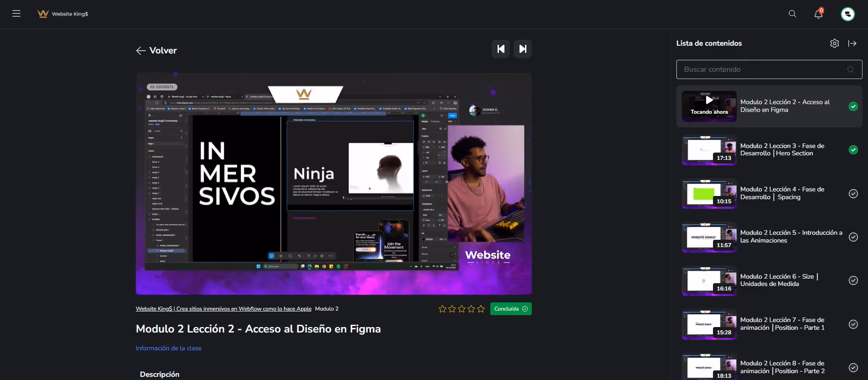Open the Leccion 3 thumbnail (17:13)
Screen dimensions: 868x380
(x=709, y=150)
